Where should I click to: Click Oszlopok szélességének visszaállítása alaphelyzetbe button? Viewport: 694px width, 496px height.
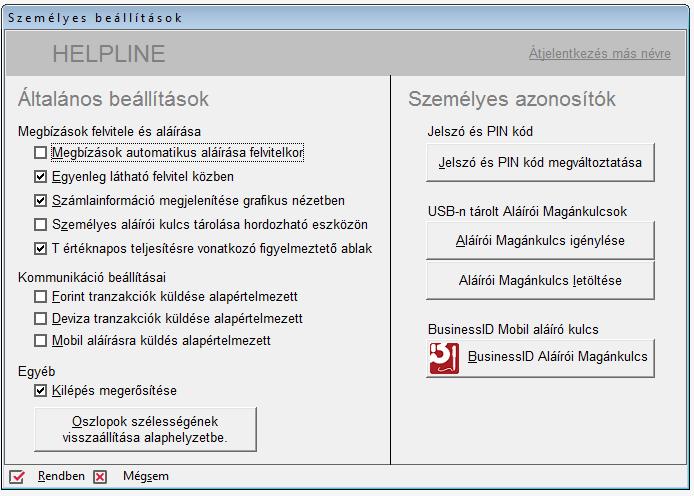145,429
